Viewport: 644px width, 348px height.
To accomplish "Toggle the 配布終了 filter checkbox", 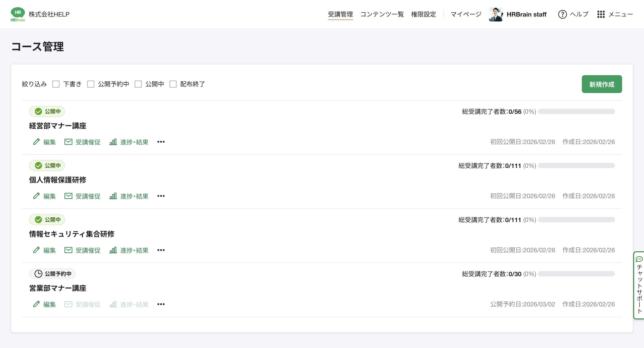I will [x=173, y=84].
